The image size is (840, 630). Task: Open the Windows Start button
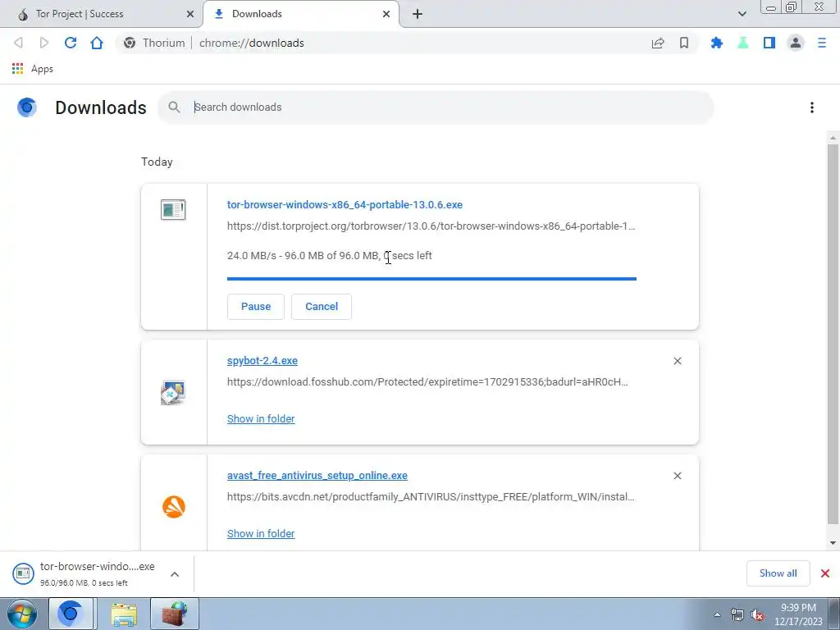[22, 614]
